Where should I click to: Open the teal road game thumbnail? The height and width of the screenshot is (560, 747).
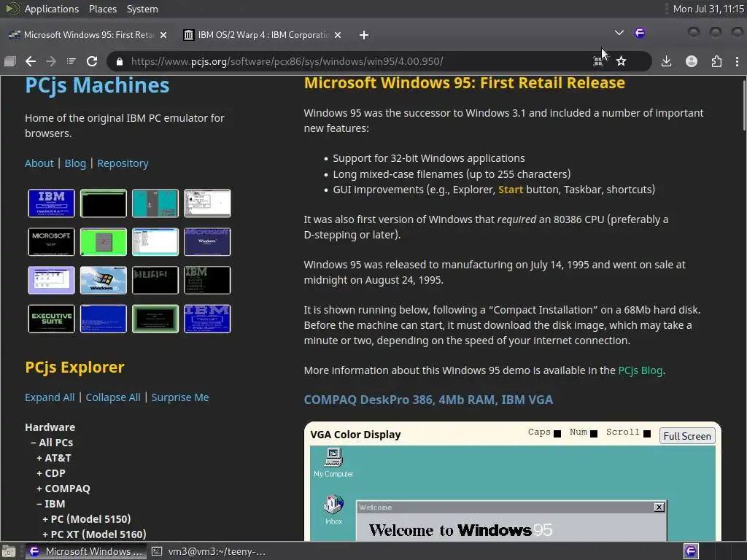tap(155, 203)
